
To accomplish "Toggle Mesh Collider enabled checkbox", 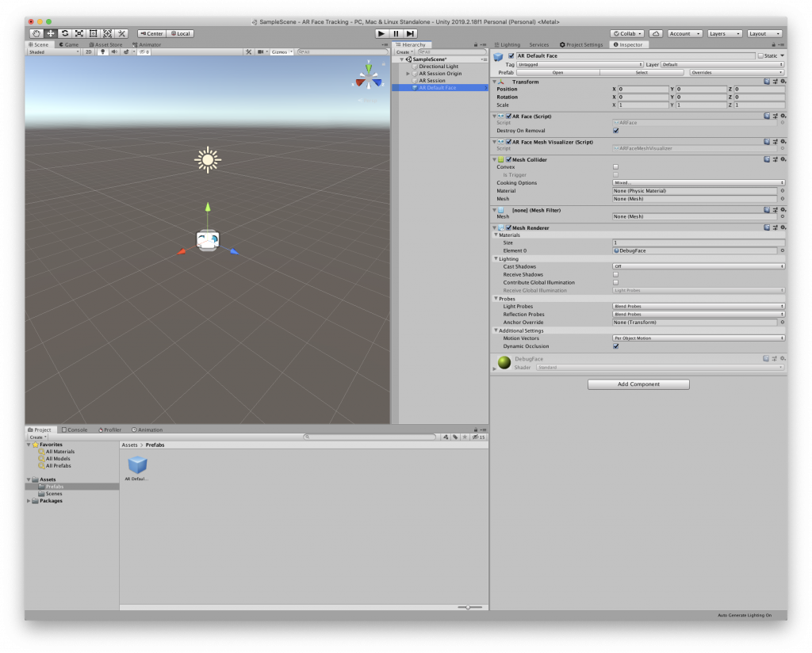I will (x=508, y=160).
